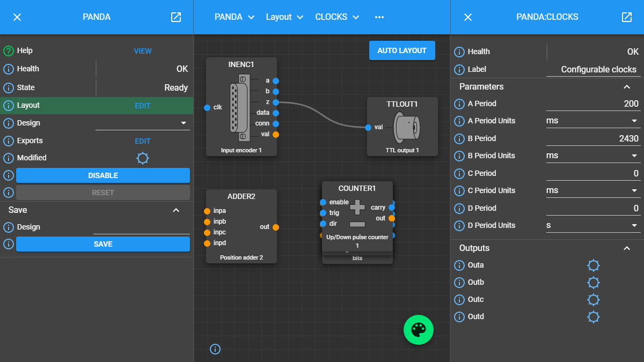Click info icon beside DISABLE button

[9, 175]
